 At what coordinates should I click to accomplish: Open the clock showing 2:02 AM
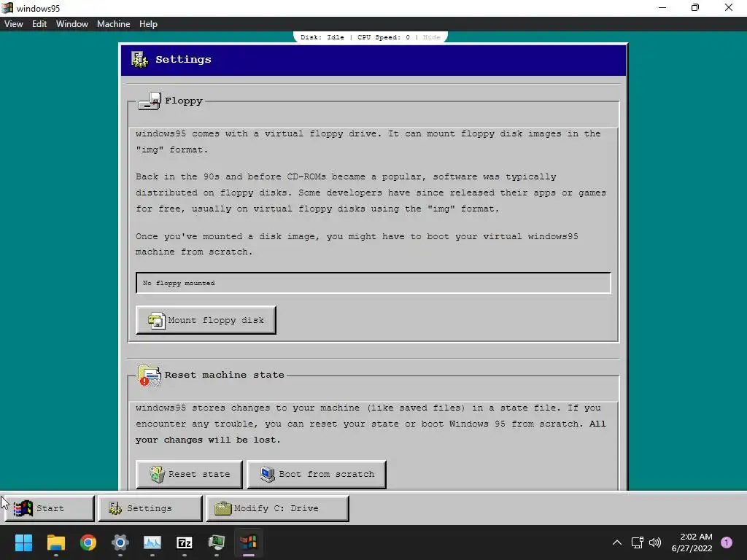tap(692, 542)
